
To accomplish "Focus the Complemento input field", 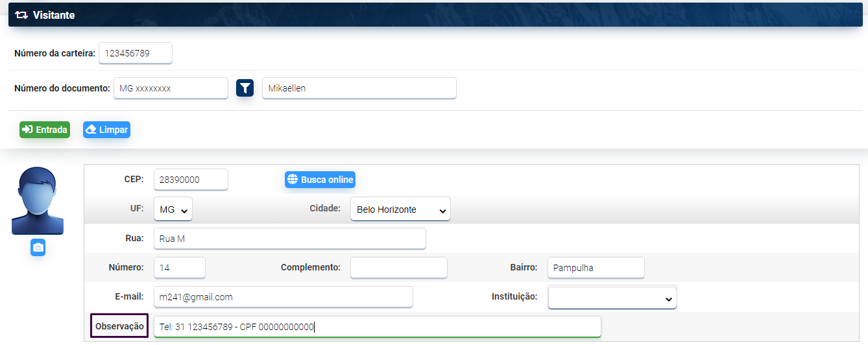I will click(x=398, y=268).
